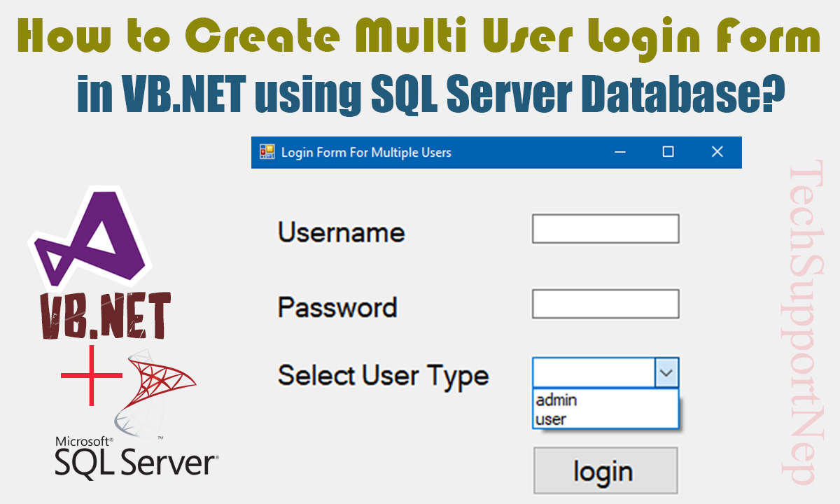Expand the user type dropdown arrow
Screen dimensions: 840x504
click(x=666, y=373)
